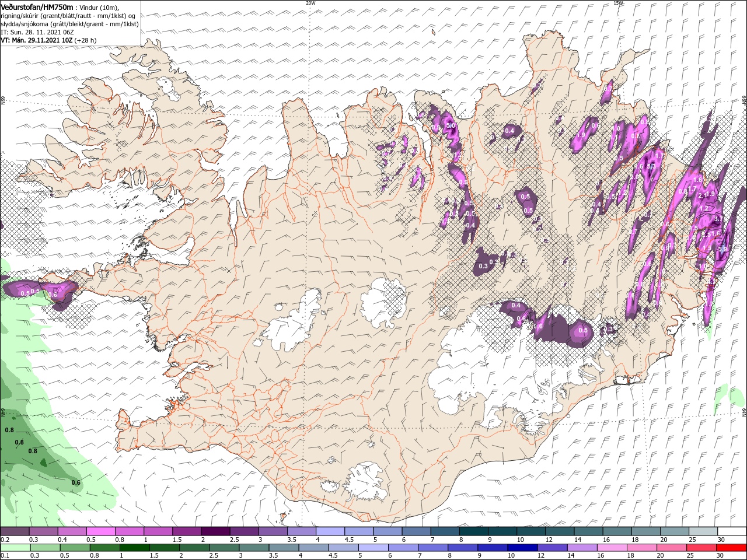
Task: Click the '(+28 h)' forecast offset text
Action: tap(85, 40)
